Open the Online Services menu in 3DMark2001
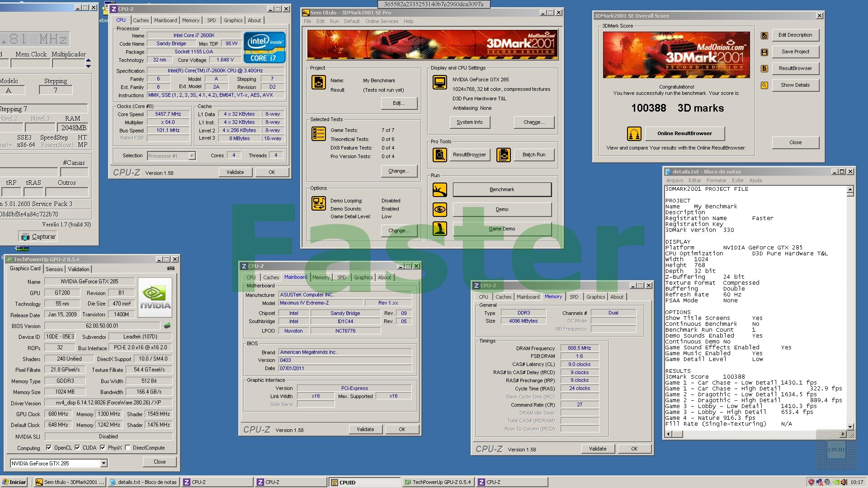This screenshot has height=488, width=868. [382, 21]
